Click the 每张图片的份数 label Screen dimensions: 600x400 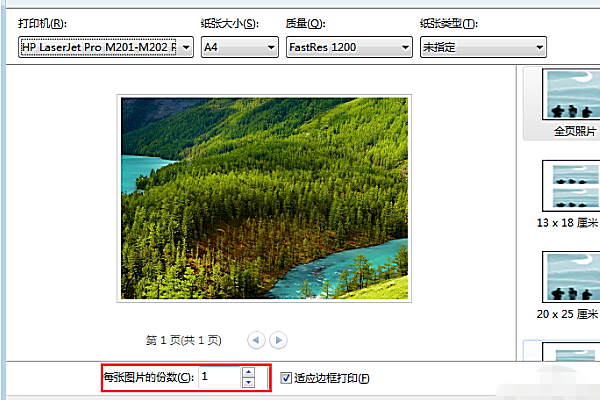148,377
